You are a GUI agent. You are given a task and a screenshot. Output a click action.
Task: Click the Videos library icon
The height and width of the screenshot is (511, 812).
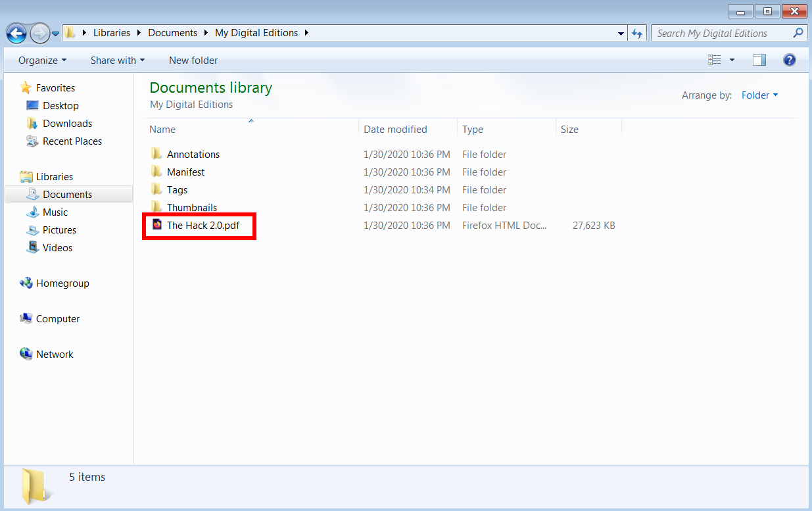(x=32, y=247)
